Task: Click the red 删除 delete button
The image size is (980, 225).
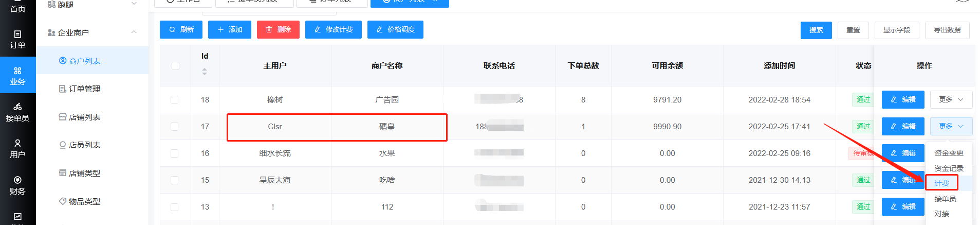Action: [x=278, y=30]
